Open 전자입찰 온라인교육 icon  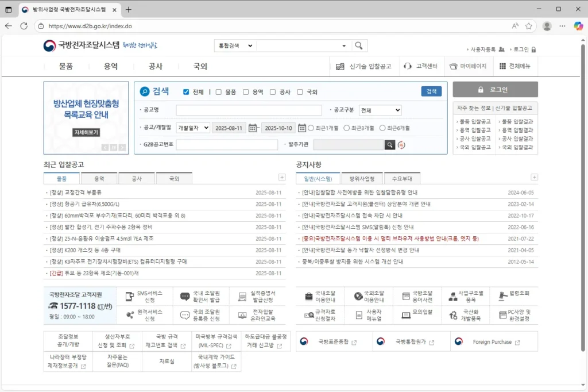[242, 315]
